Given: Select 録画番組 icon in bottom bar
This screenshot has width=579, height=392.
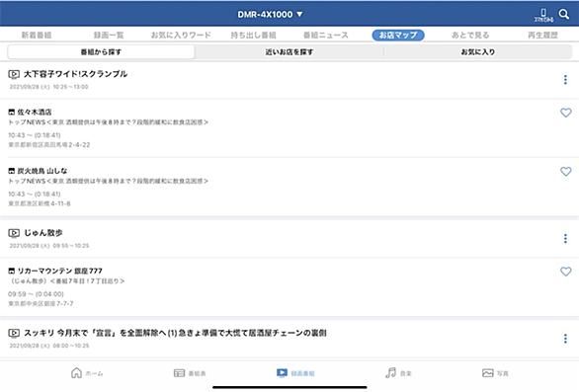Looking at the screenshot, I should [282, 373].
